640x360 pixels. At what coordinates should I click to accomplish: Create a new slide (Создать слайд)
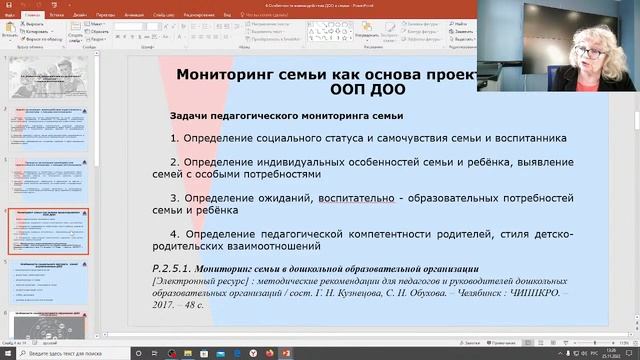pos(76,32)
